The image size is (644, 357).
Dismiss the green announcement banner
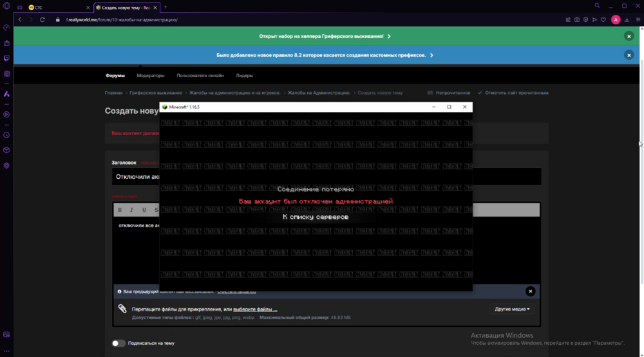pos(629,36)
